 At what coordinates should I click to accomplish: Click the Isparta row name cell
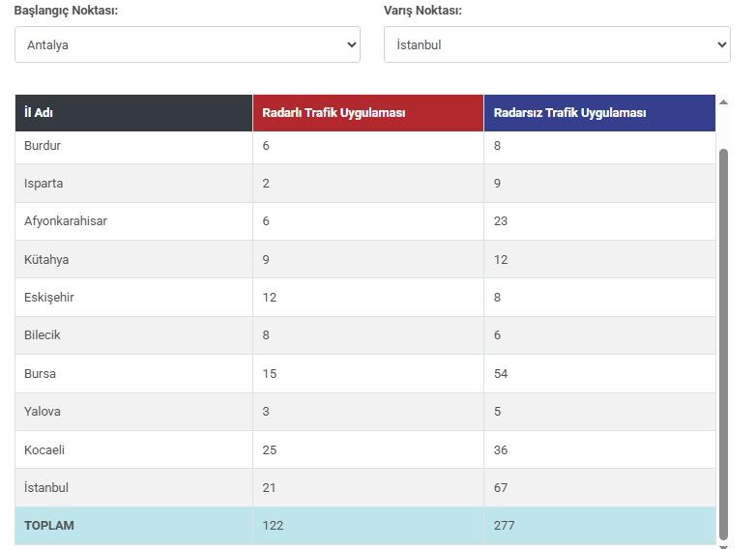pos(133,183)
